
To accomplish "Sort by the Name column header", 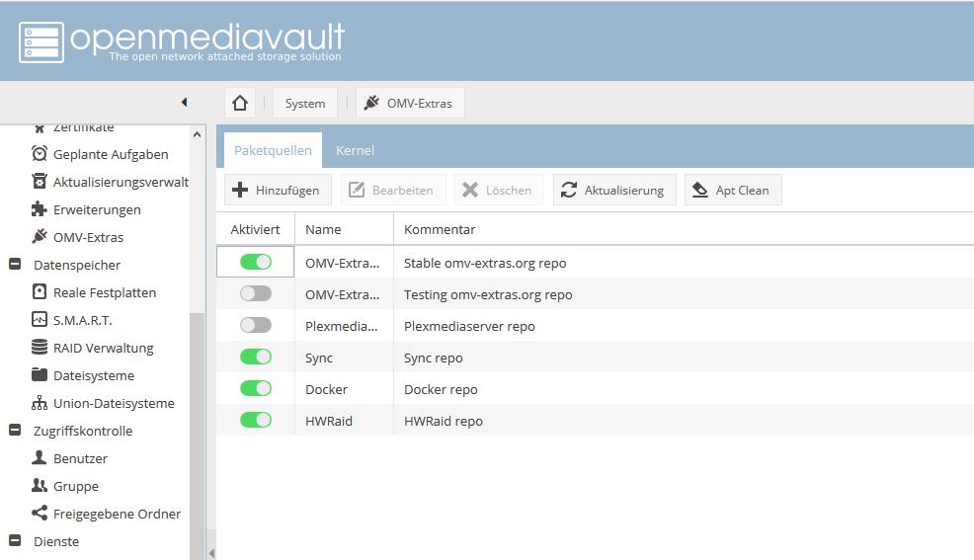I will (x=344, y=229).
